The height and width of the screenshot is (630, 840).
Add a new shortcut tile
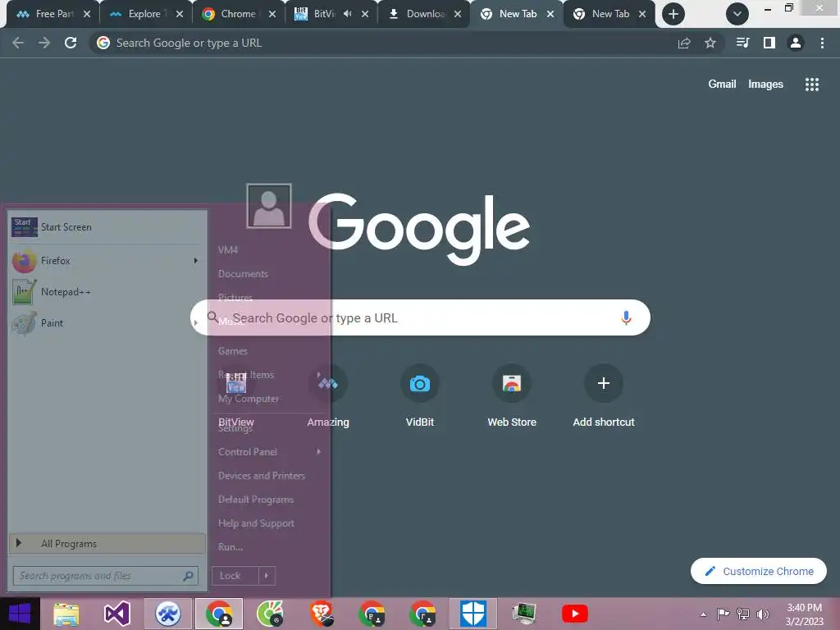[x=604, y=396]
